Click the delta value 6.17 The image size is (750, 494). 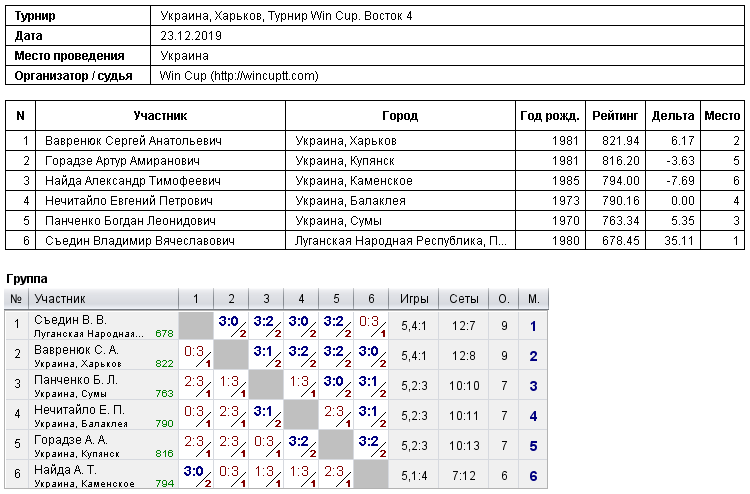pyautogui.click(x=682, y=141)
